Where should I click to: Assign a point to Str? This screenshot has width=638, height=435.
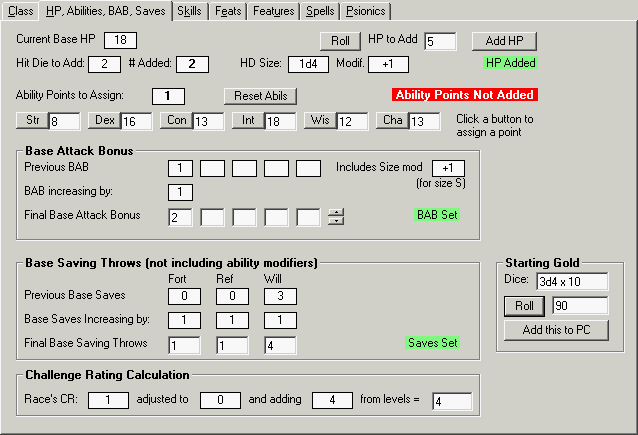tap(33, 121)
